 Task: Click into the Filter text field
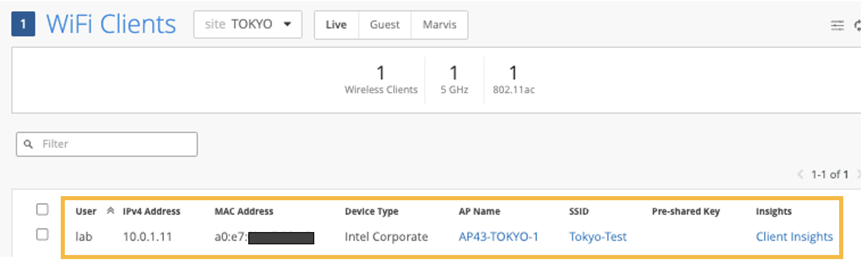(115, 144)
